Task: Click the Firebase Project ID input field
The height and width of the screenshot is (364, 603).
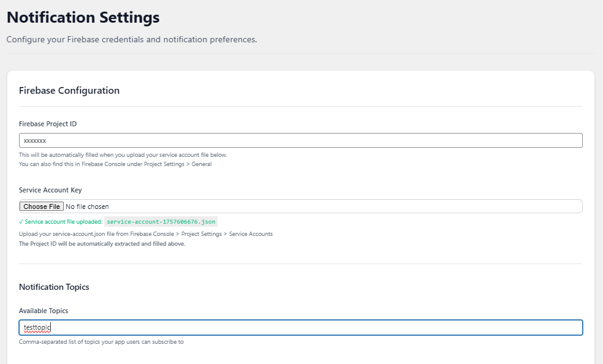Action: (x=301, y=140)
